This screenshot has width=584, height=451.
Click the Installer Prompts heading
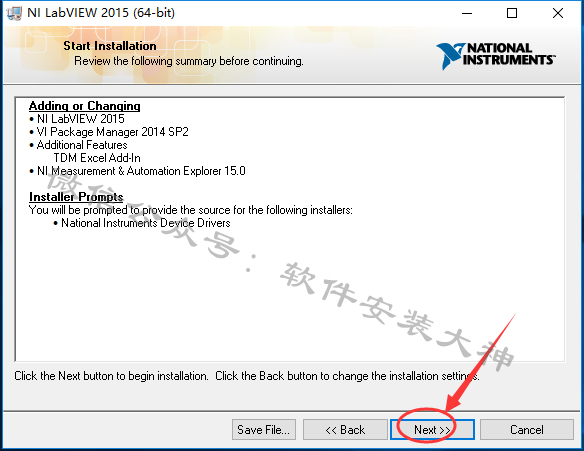point(76,197)
